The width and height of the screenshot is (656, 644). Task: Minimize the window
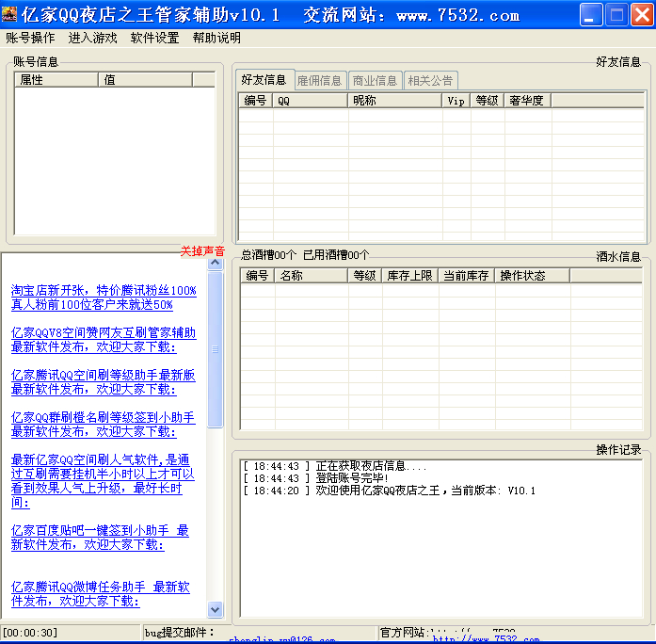591,15
